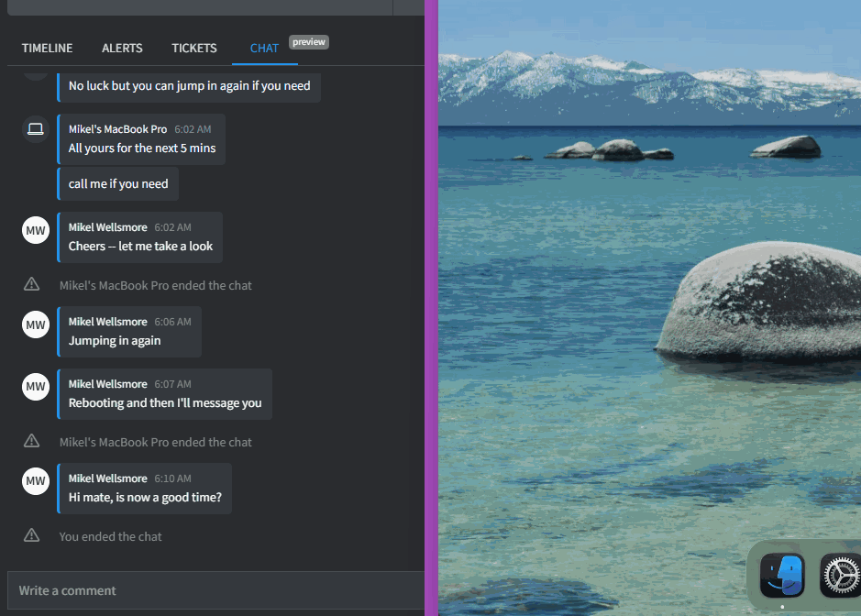Click the laptop icon beside Mikel's MacBook Pro

[x=35, y=129]
